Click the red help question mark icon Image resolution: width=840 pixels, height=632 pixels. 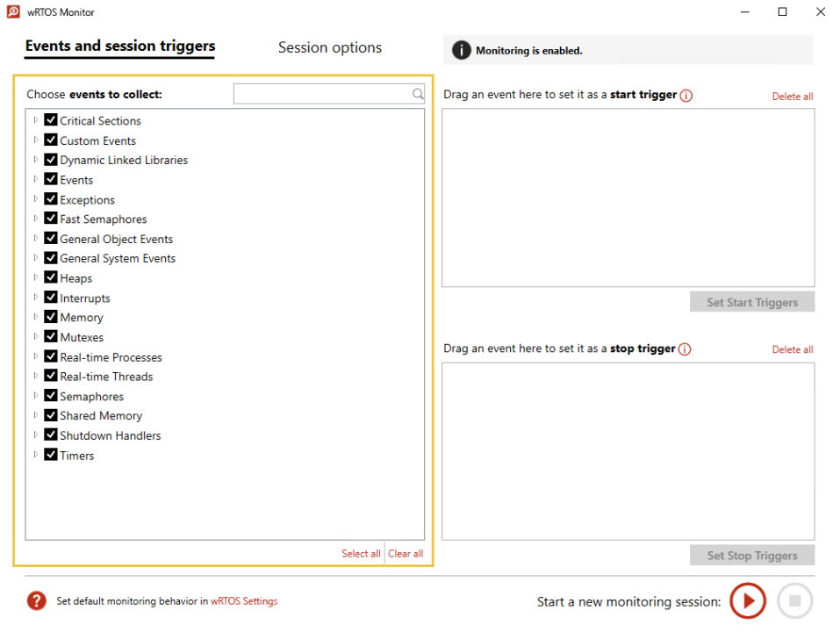coord(36,601)
